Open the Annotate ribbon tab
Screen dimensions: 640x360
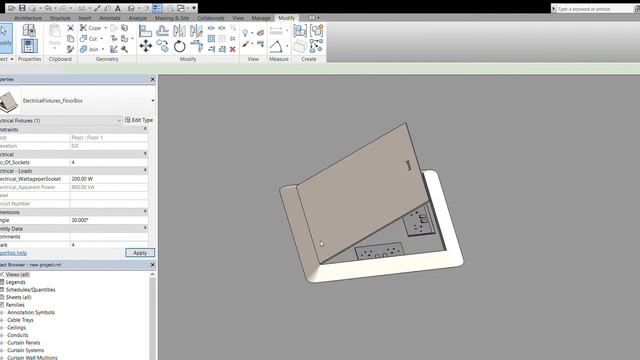click(110, 18)
